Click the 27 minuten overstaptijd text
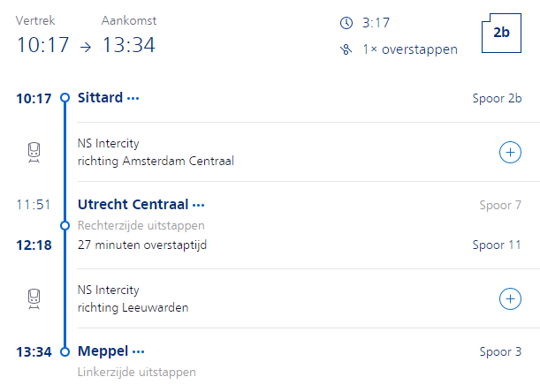The height and width of the screenshot is (392, 540). (141, 245)
